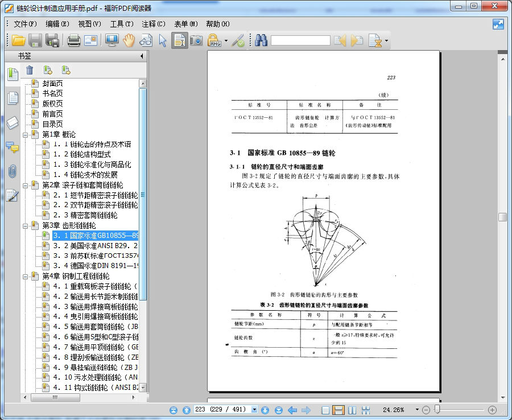The width and height of the screenshot is (512, 420).
Task: Click the read mode glasses icon
Action: point(146,40)
